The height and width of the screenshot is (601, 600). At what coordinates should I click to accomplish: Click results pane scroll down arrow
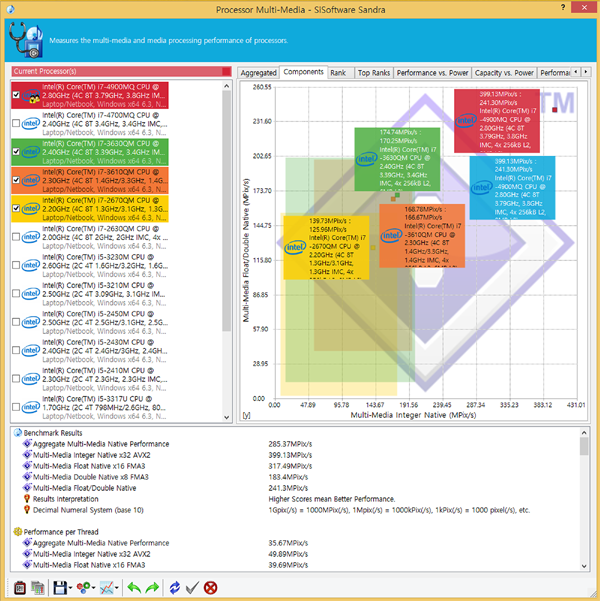tap(584, 566)
